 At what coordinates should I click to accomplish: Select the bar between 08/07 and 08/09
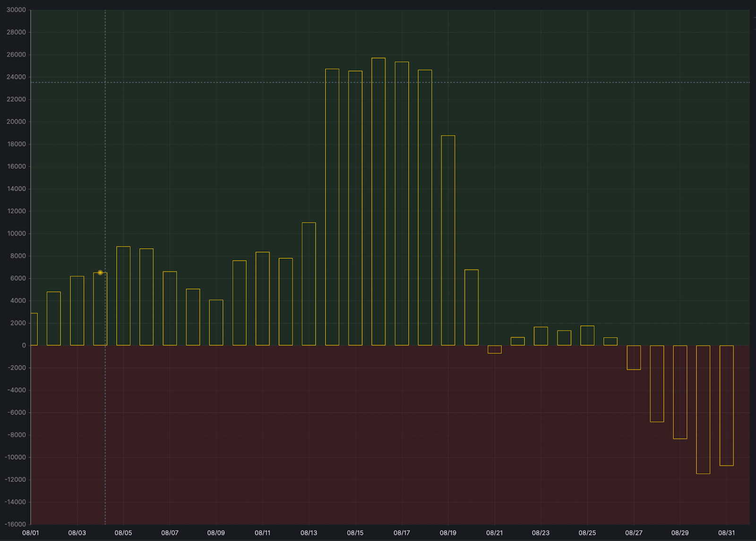coord(193,317)
